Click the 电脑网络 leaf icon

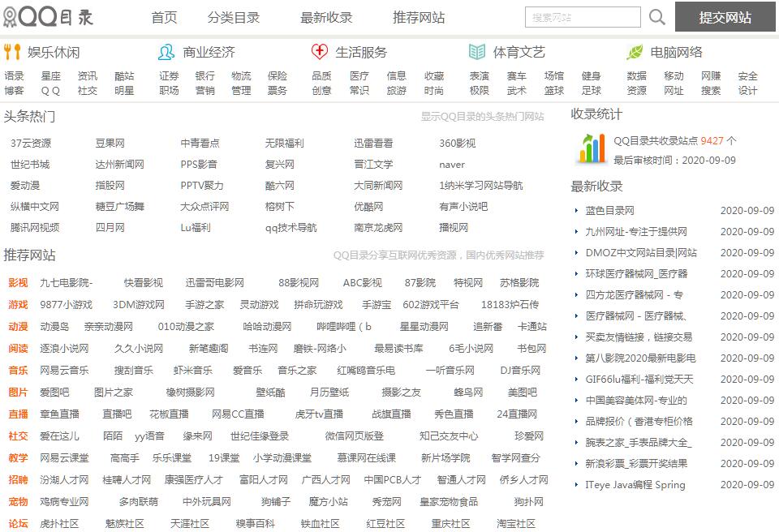coord(635,52)
